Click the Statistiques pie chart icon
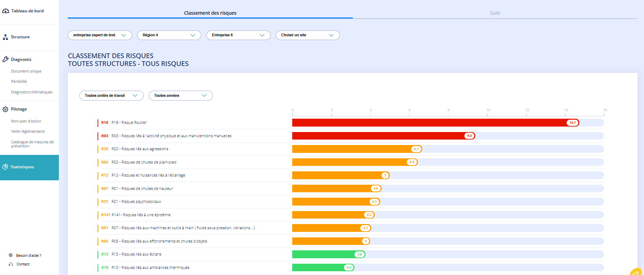The width and height of the screenshot is (644, 275). coord(5,167)
